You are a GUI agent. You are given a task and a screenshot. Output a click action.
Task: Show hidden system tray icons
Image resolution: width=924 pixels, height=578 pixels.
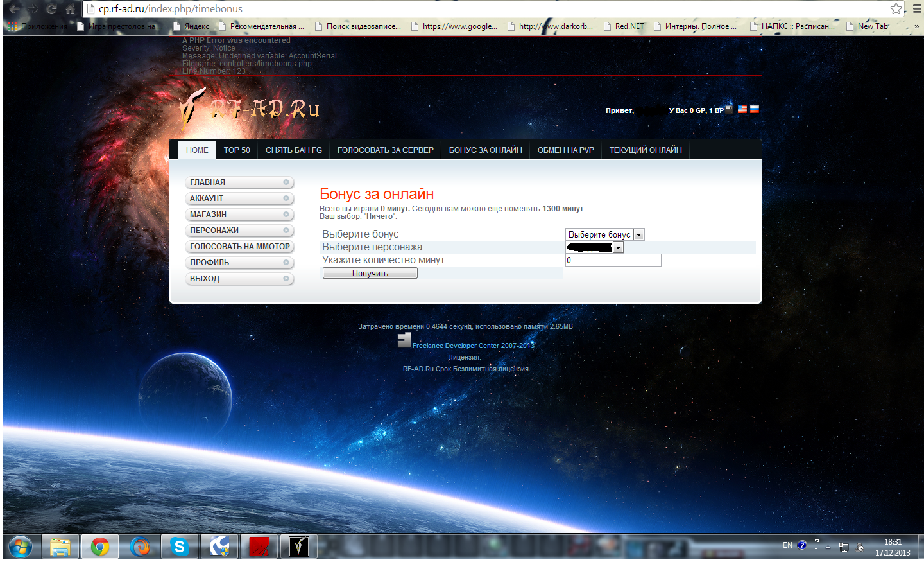click(x=828, y=547)
